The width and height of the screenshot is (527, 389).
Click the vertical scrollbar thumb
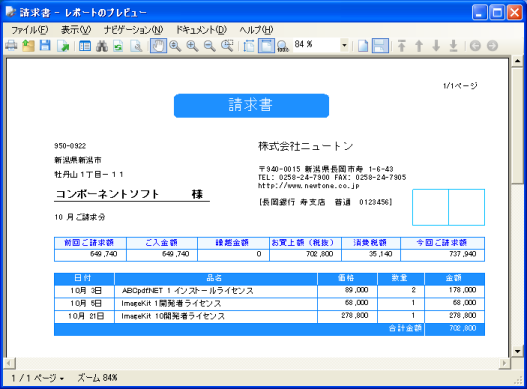coord(517,125)
